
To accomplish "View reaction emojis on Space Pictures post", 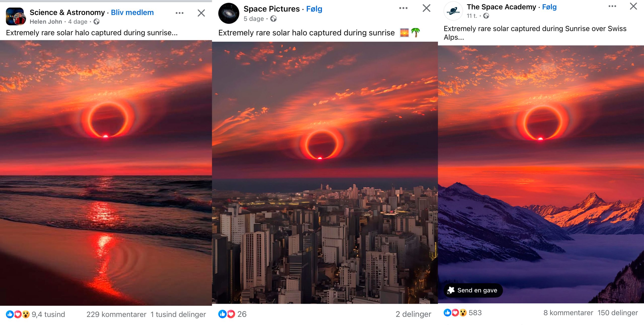I will [x=227, y=314].
